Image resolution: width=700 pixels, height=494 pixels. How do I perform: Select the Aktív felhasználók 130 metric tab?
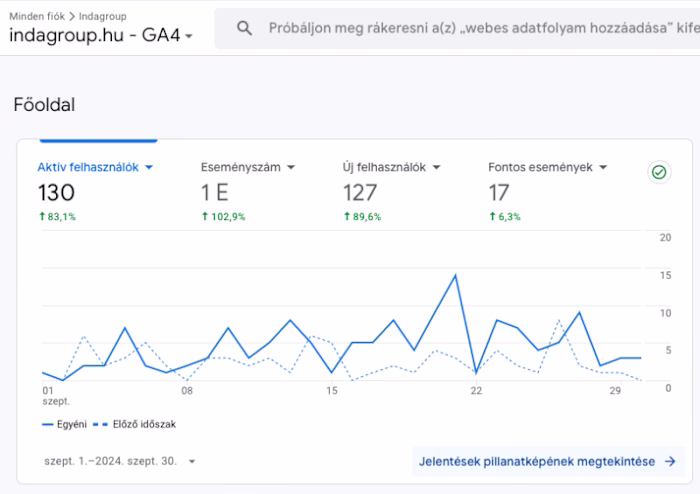point(95,191)
